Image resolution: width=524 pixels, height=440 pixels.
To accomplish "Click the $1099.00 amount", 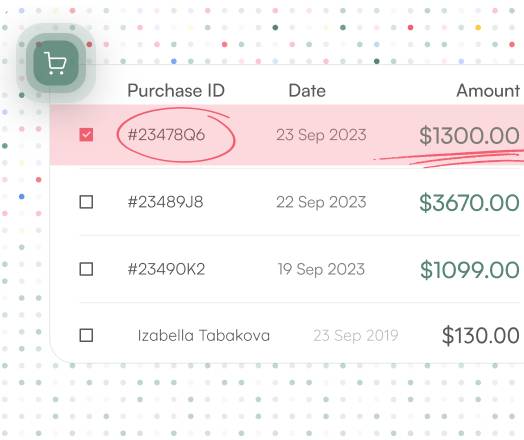I will click(470, 270).
